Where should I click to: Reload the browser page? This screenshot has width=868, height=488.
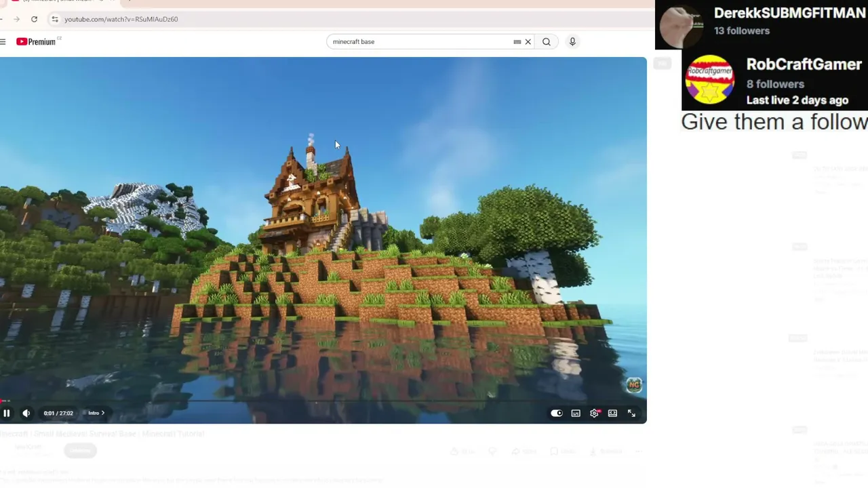[34, 19]
